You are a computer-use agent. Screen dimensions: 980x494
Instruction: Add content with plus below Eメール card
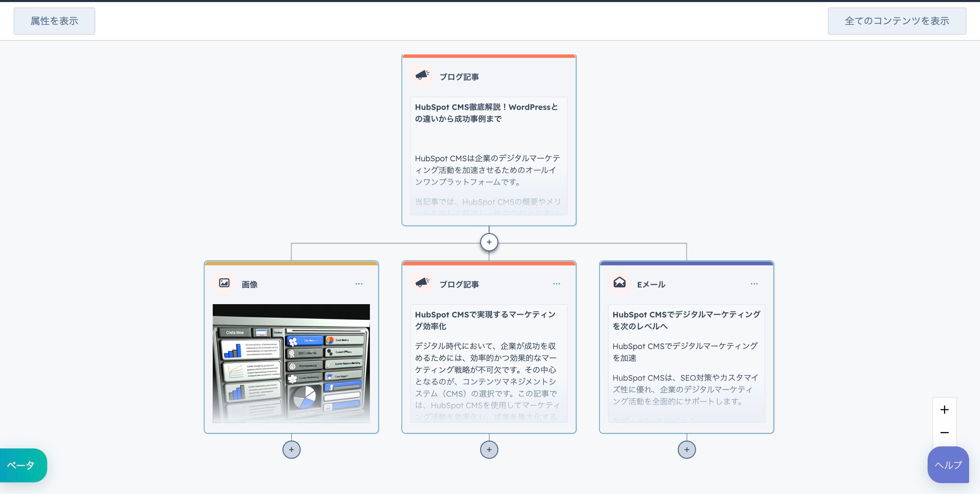(687, 449)
